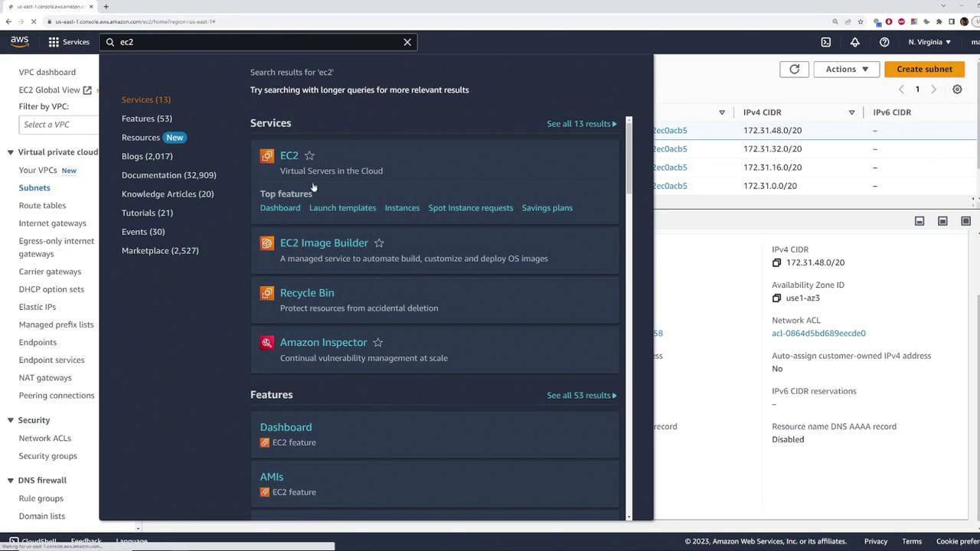Open AMIs EC2 feature result
The height and width of the screenshot is (551, 980).
272,477
